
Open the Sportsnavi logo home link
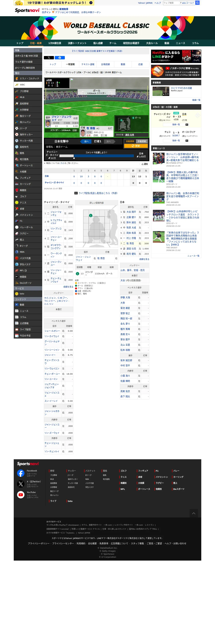27,10
